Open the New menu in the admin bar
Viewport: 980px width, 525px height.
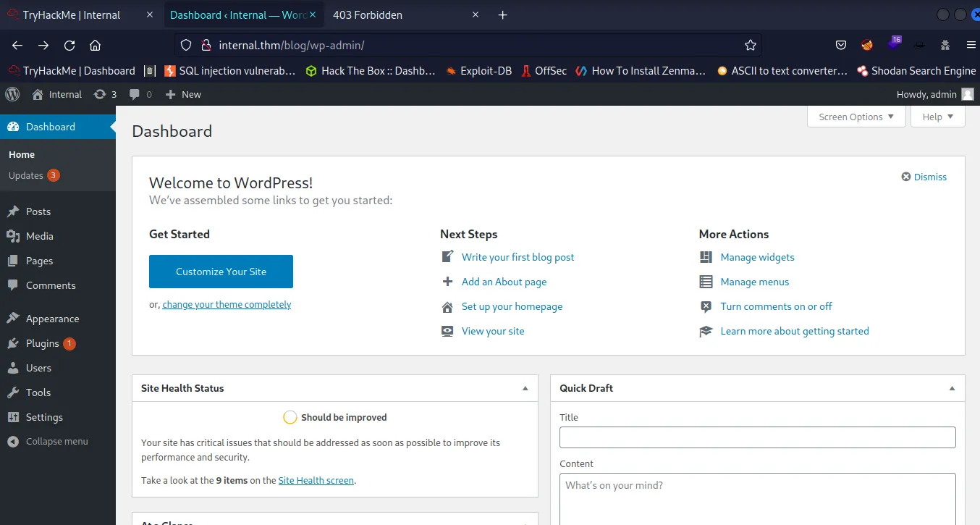pos(183,94)
